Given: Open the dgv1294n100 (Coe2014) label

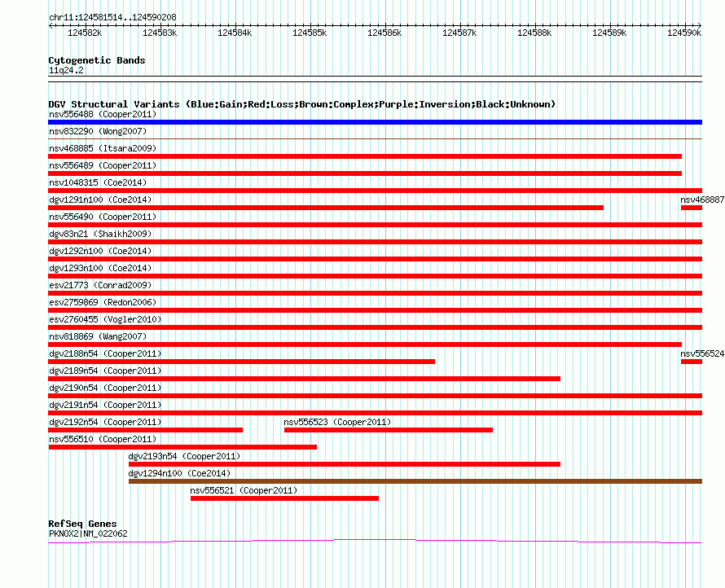Looking at the screenshot, I should click(x=179, y=473).
